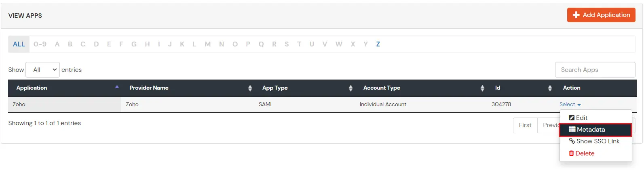This screenshot has height=170, width=644.
Task: Filter apps by letter Z
Action: (x=378, y=44)
